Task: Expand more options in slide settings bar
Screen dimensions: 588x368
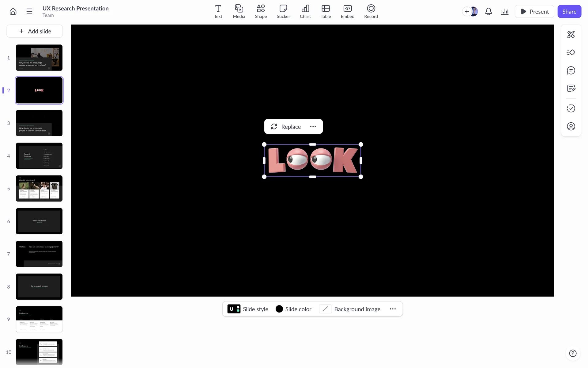Action: coord(393,309)
